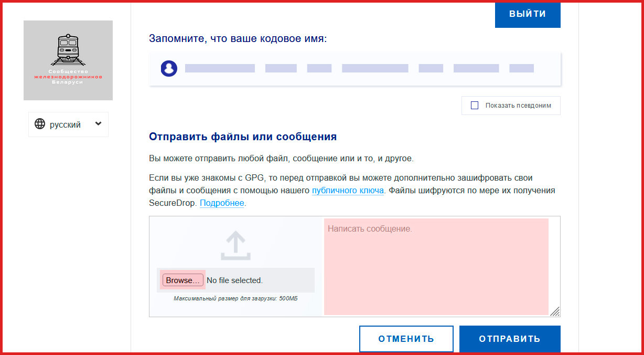The image size is (644, 355).
Task: Submit with the ОТПРАВИТЬ button
Action: 509,339
